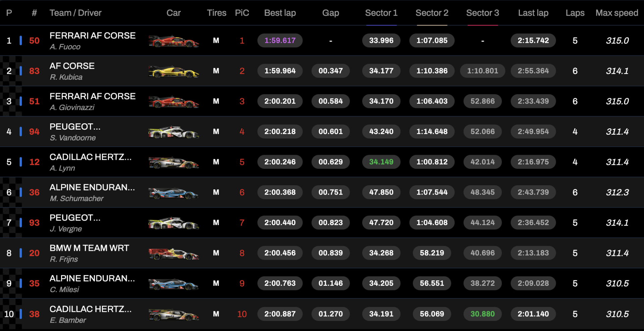This screenshot has height=331, width=644.
Task: Click the #36 Alpine car image
Action: 174,193
